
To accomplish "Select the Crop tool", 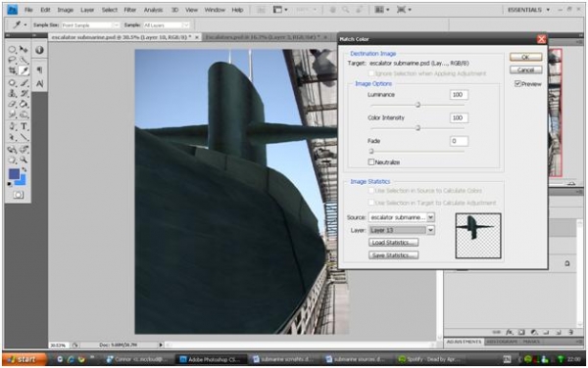I will (12, 70).
